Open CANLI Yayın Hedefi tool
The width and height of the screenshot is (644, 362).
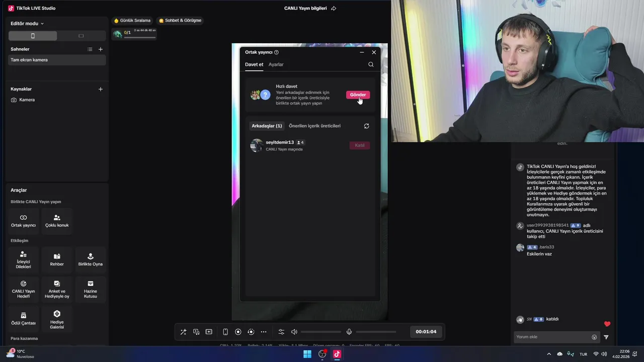click(23, 290)
